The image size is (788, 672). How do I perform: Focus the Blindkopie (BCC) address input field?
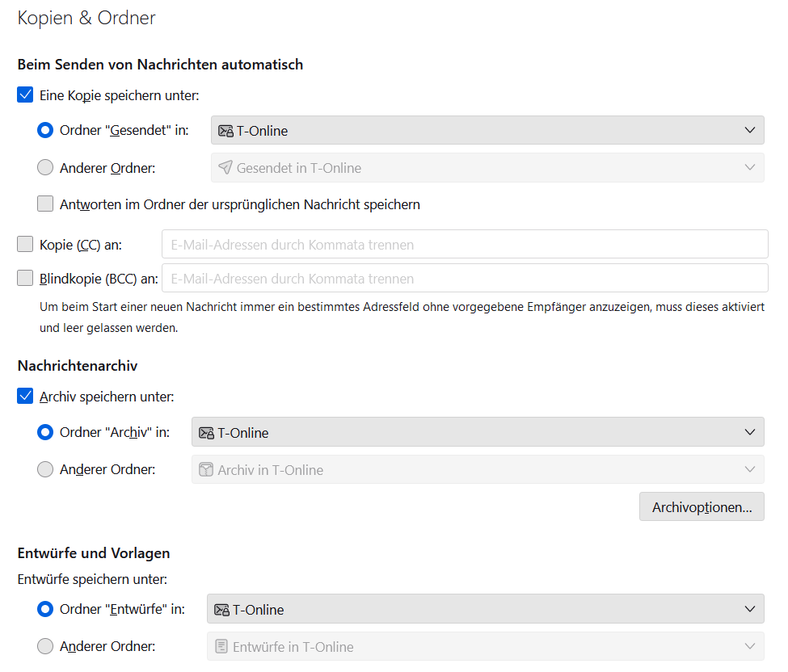[465, 279]
